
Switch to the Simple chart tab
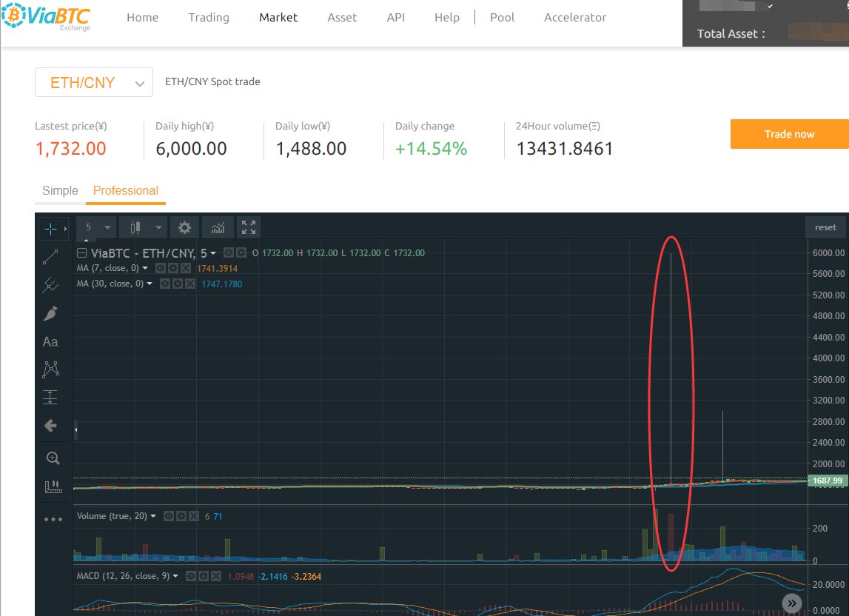59,190
